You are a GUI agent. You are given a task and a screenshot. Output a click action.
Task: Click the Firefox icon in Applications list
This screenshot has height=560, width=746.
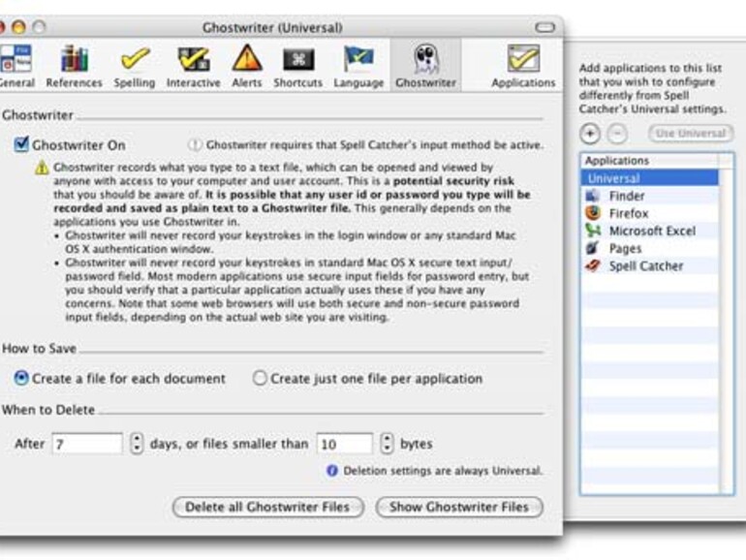coord(593,213)
